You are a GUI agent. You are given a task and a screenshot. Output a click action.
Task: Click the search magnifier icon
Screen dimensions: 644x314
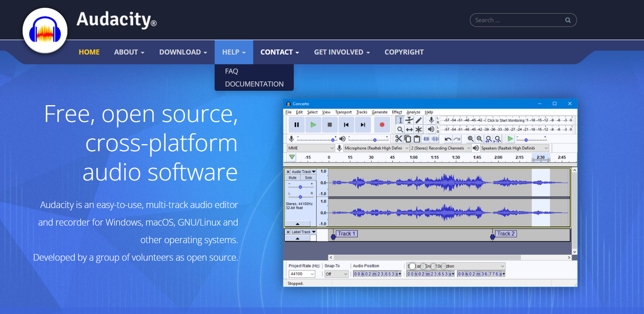point(568,20)
